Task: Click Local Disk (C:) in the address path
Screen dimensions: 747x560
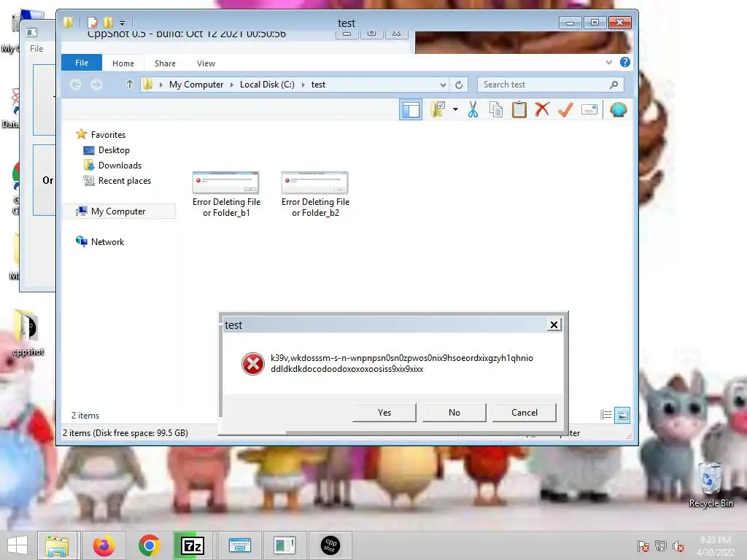Action: (x=267, y=85)
